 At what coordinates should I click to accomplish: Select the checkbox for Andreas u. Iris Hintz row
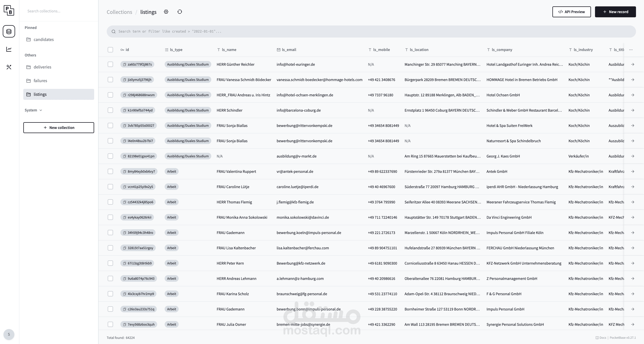point(110,95)
